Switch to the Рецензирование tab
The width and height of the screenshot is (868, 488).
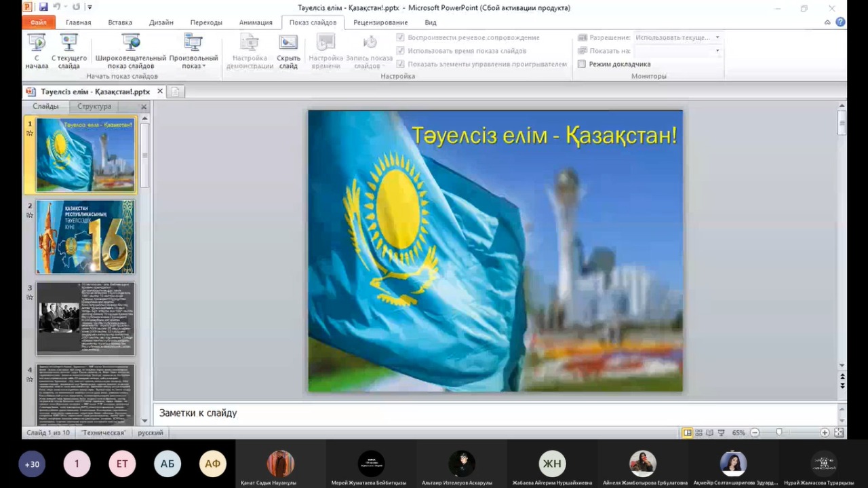380,22
